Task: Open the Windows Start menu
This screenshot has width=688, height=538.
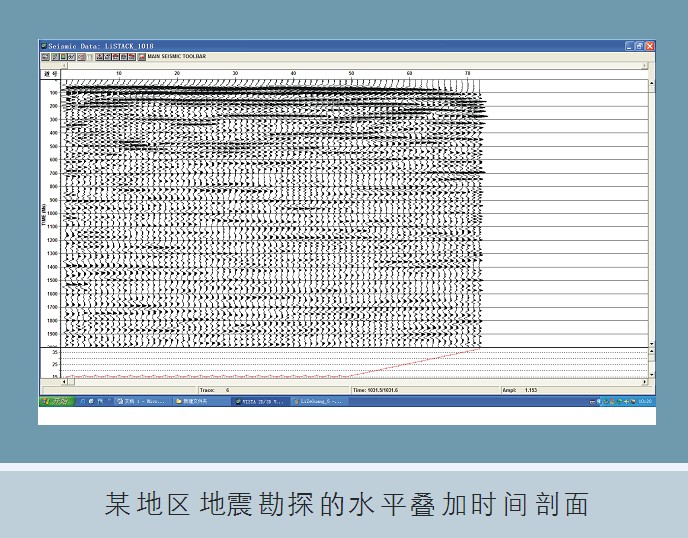Action: pyautogui.click(x=56, y=401)
